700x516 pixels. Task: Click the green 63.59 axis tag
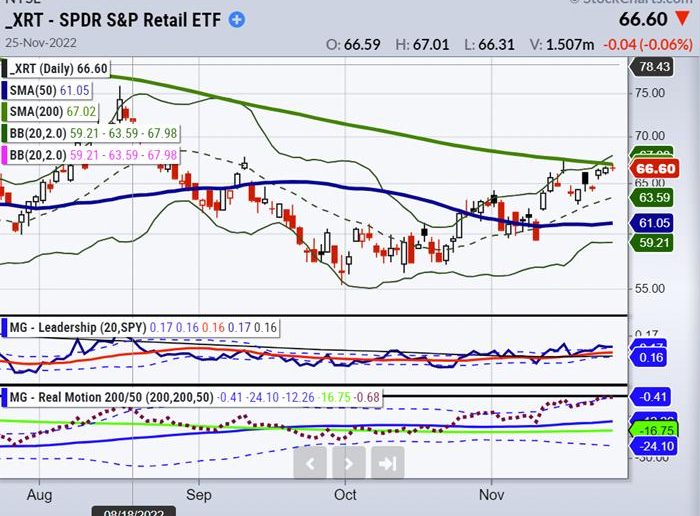(x=651, y=197)
